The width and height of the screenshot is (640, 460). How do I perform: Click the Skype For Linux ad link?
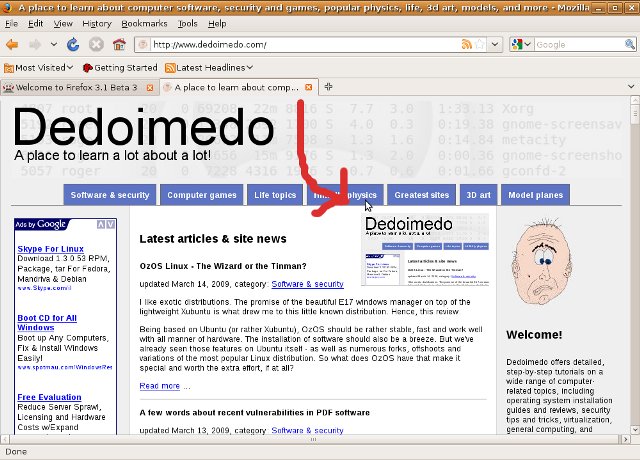(51, 249)
